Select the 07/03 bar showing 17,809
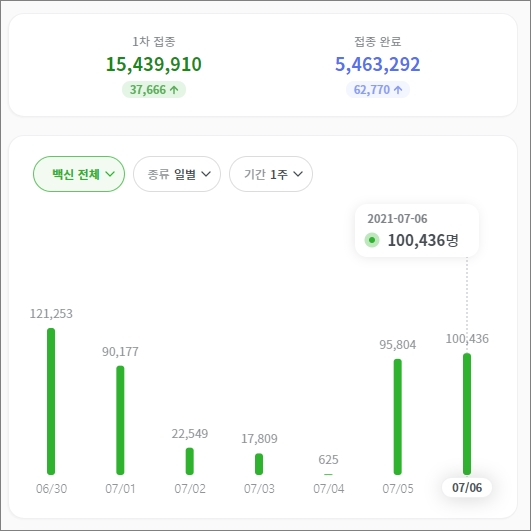The image size is (531, 531). [259, 464]
